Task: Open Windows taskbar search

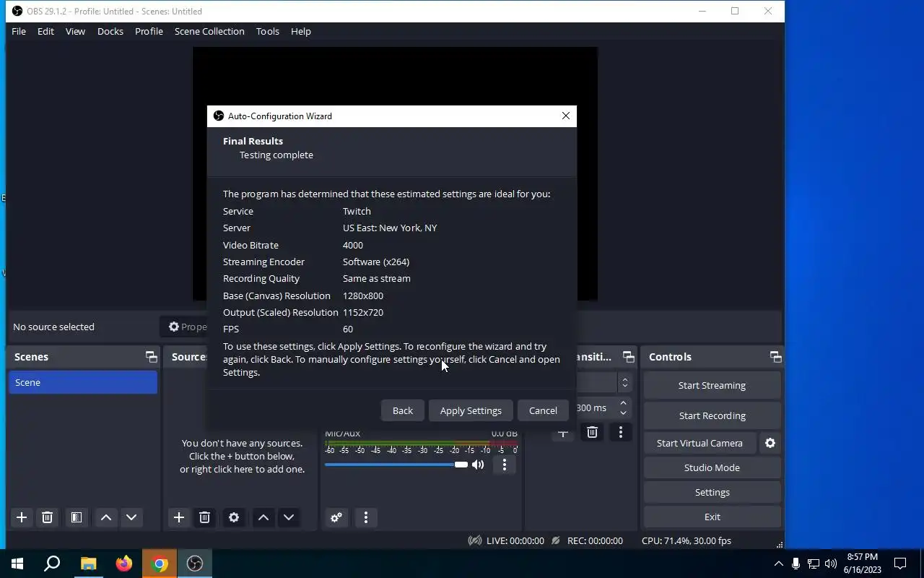Action: [52, 564]
